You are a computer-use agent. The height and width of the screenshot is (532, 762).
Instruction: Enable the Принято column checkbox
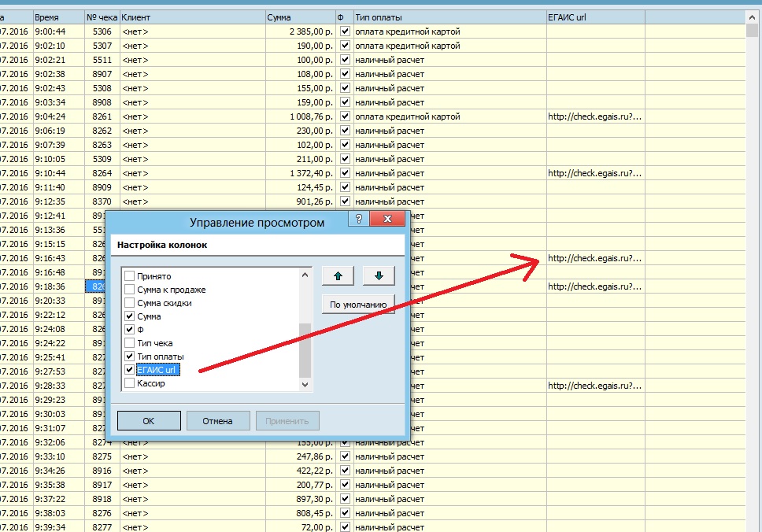pos(129,276)
